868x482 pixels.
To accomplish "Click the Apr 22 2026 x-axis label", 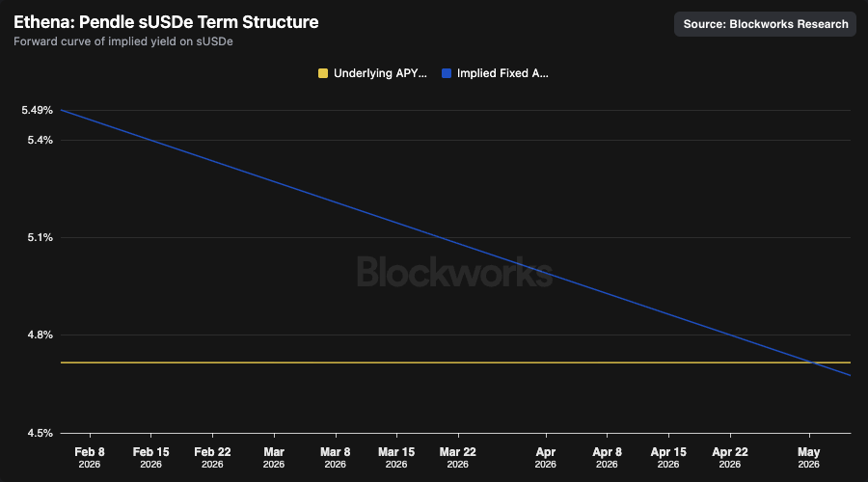I will (x=730, y=458).
